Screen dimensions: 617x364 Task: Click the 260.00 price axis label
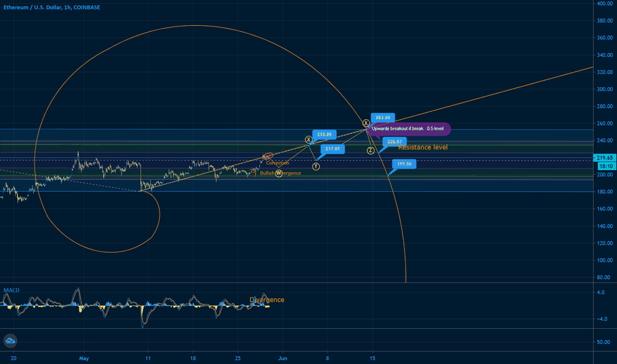[605, 123]
